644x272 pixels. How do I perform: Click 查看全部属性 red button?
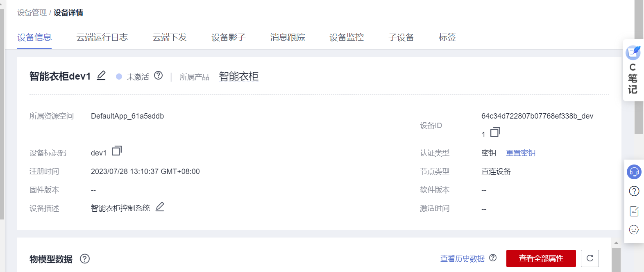point(541,258)
